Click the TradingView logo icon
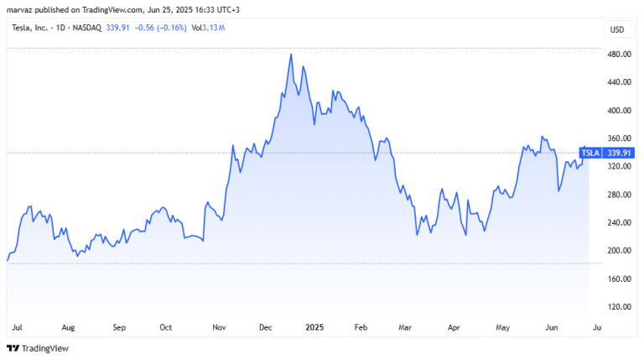The height and width of the screenshot is (360, 644). (x=13, y=348)
